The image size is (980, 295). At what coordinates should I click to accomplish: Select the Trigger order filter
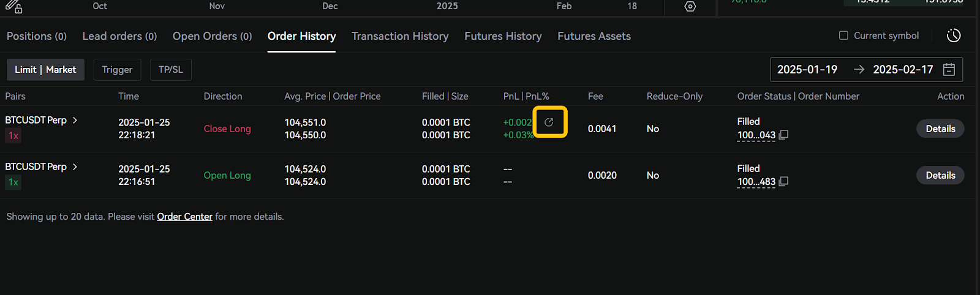(x=117, y=69)
